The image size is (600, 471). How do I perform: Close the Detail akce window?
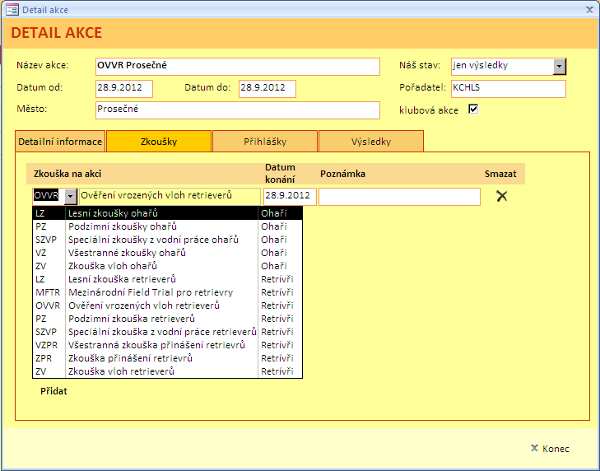click(589, 10)
